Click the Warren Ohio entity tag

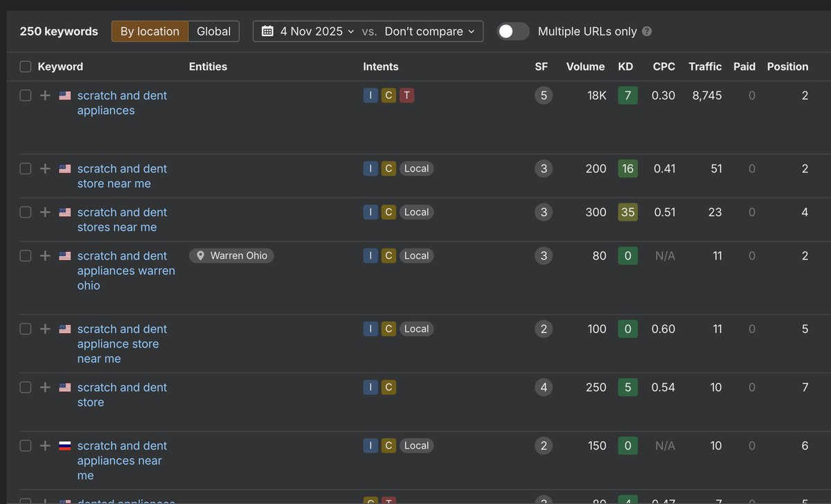232,255
